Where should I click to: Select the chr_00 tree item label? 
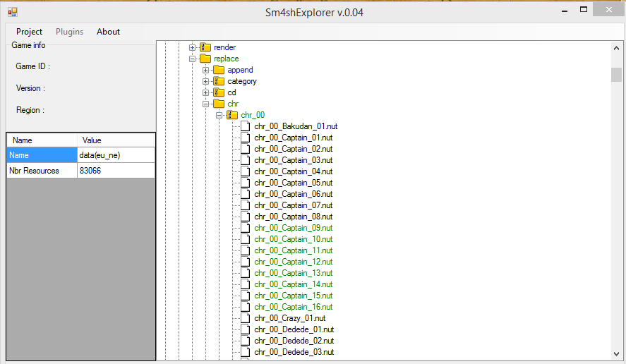[253, 115]
